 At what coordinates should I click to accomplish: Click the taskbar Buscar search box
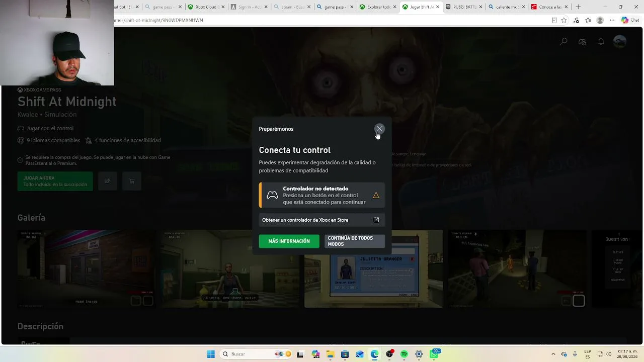[x=257, y=354]
